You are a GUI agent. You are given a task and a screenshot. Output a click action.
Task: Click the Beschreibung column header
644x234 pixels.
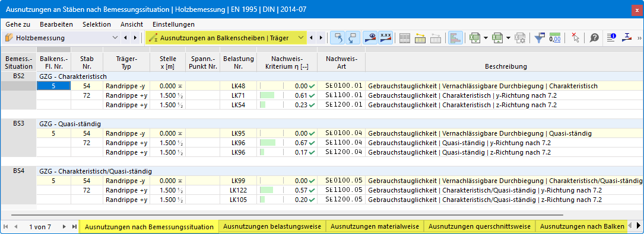[x=506, y=63]
